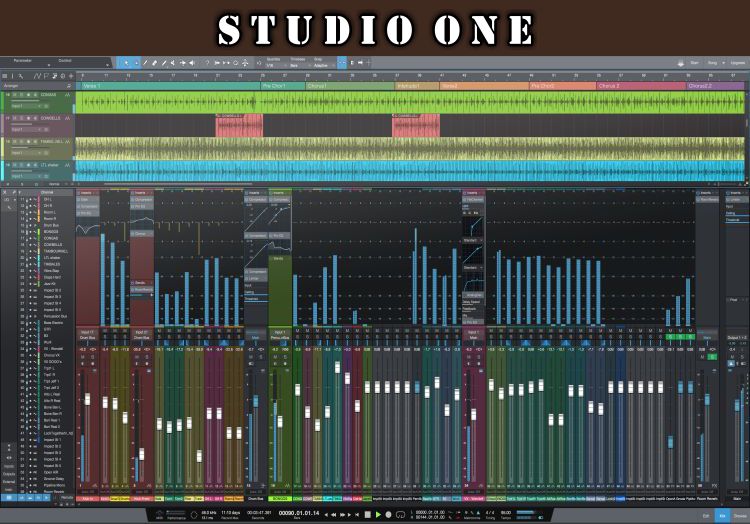Mute the CONGAS track
The height and width of the screenshot is (524, 750).
[15, 95]
